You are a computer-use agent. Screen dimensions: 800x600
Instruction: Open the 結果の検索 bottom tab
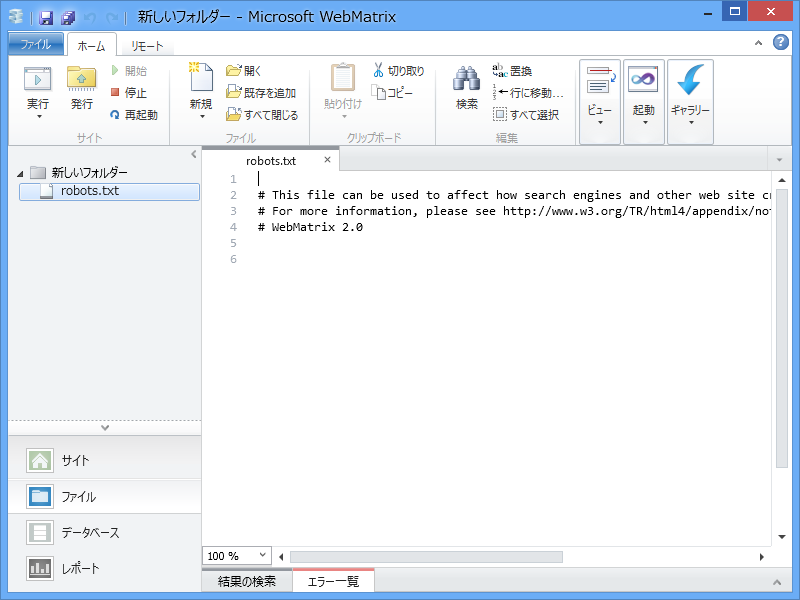(x=247, y=581)
